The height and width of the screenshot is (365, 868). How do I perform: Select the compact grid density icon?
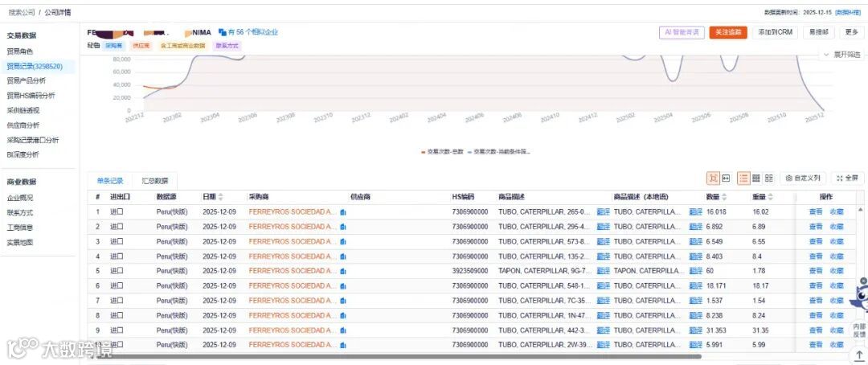point(756,178)
